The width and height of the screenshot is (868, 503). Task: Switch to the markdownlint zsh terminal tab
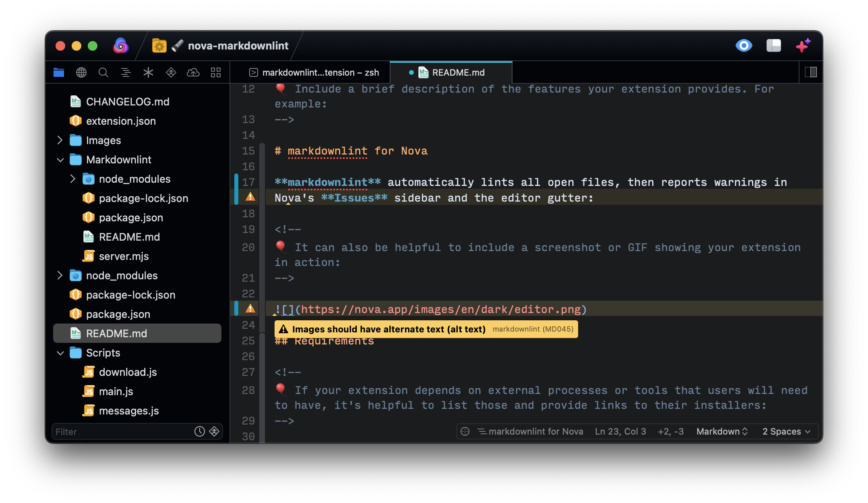[314, 72]
